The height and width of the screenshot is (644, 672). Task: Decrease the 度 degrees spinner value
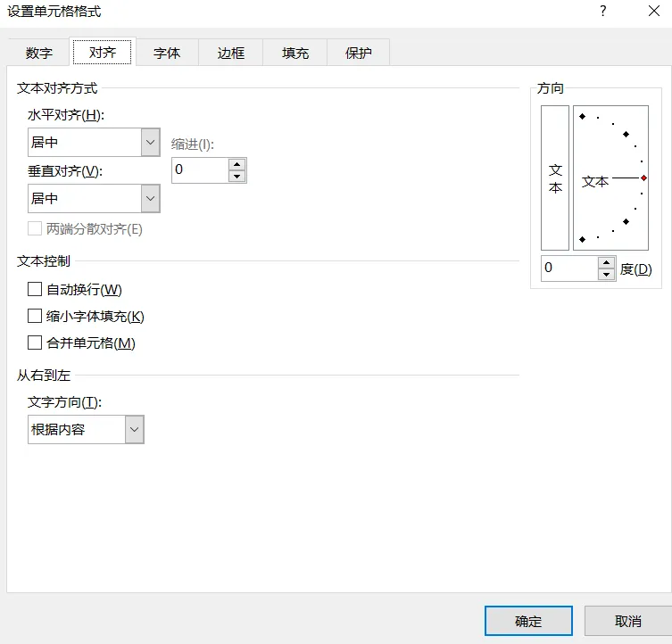coord(607,275)
